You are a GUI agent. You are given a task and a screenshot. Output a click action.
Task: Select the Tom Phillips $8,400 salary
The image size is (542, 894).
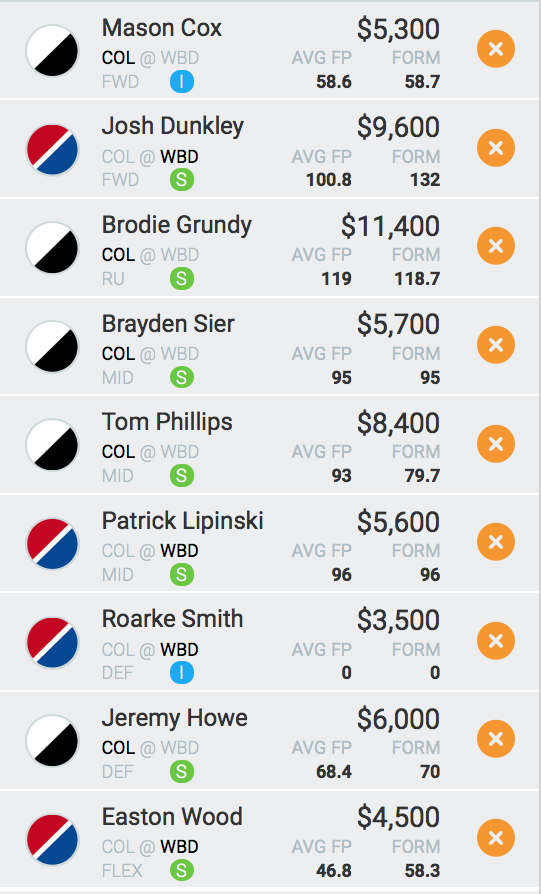point(398,423)
